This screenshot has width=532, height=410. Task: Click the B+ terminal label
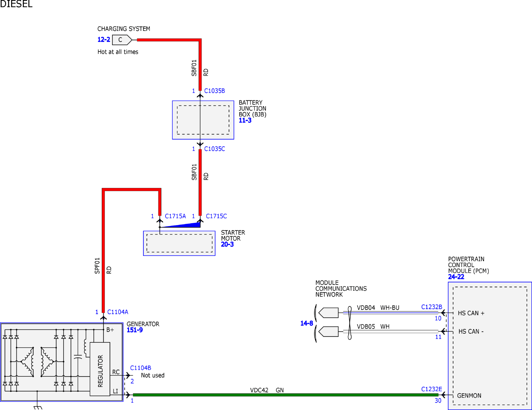tap(110, 330)
